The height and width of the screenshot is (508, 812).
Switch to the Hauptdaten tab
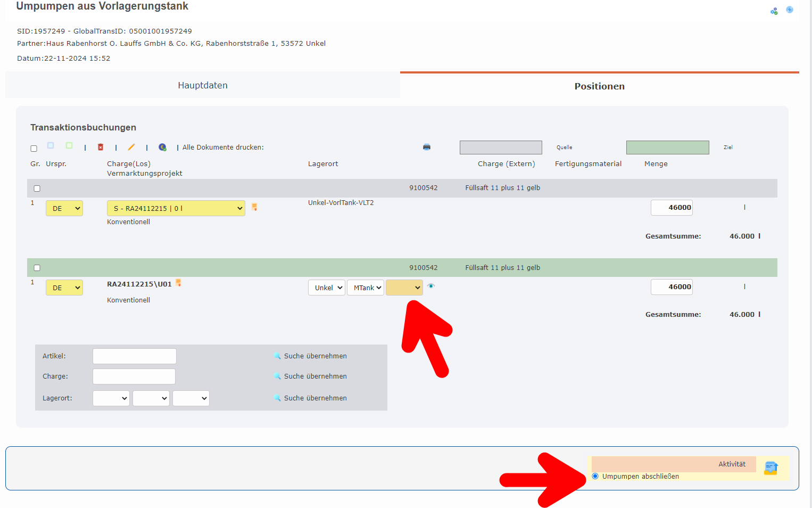tap(203, 85)
